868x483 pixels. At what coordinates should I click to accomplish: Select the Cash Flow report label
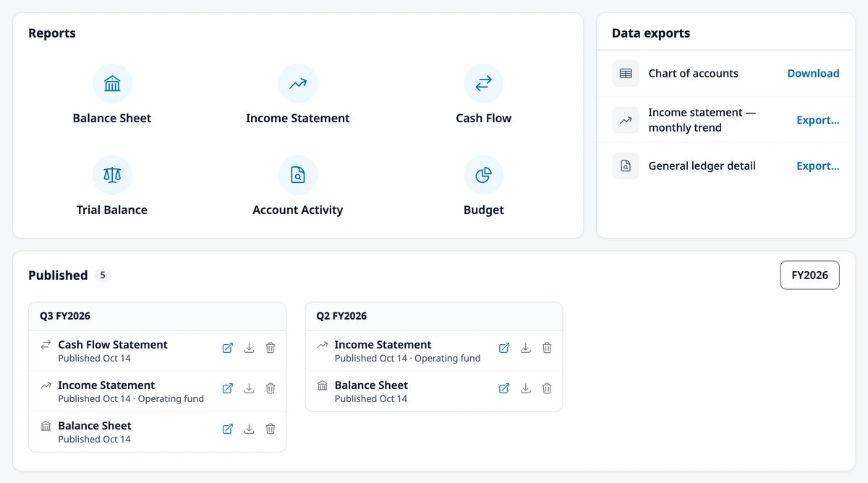click(483, 119)
